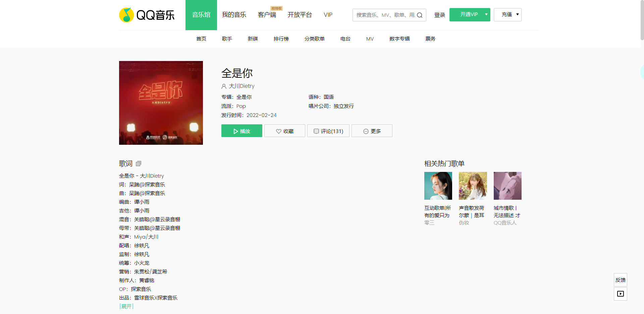Viewport: 644px width, 314px height.
Task: Click the search magnifier icon
Action: 420,15
